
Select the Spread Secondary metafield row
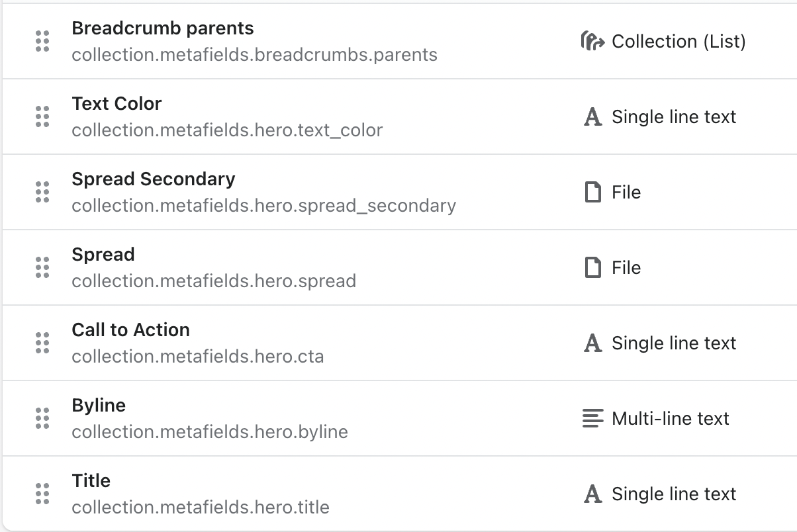point(265,192)
